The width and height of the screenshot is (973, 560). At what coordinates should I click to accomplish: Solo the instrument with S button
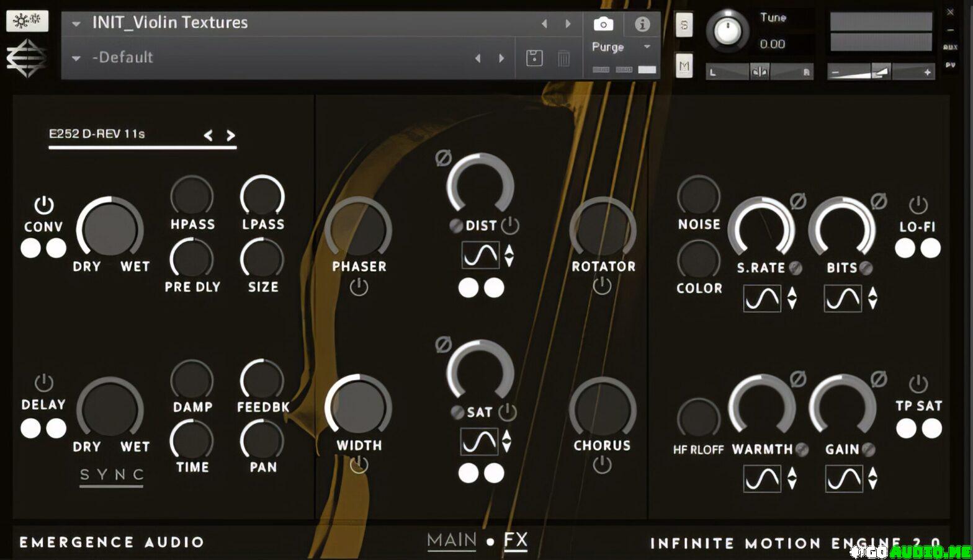684,25
